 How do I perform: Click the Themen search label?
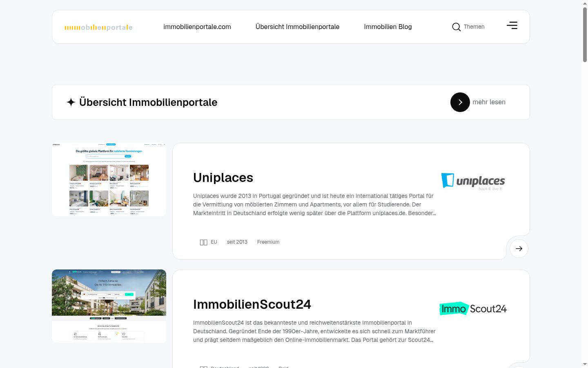(474, 27)
